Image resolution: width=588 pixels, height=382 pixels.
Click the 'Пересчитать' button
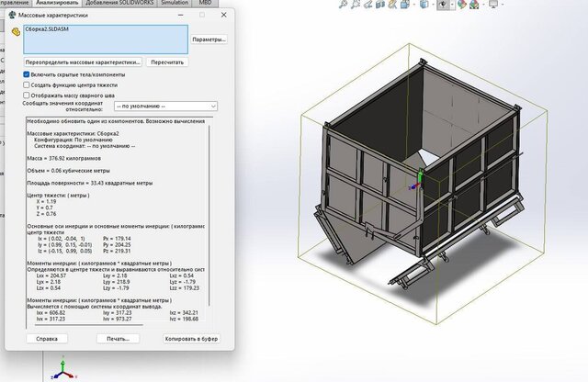(167, 62)
